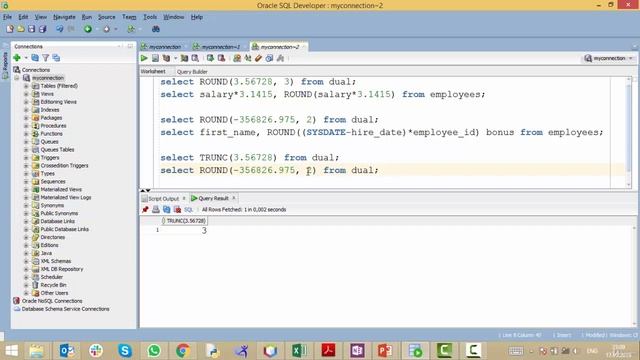Click the Commit icon in worksheet toolbar
Screen dimensions: 640x360
pos(210,58)
